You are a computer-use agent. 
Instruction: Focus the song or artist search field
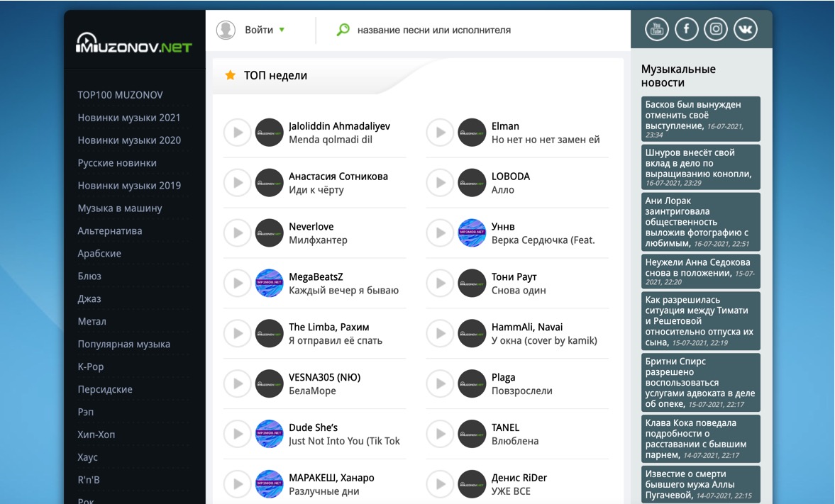pos(434,30)
